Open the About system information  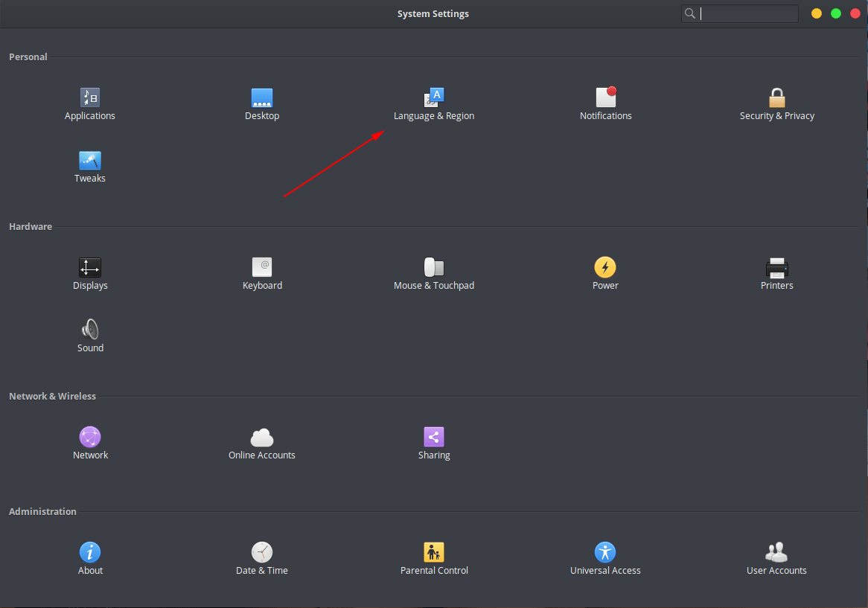click(90, 553)
